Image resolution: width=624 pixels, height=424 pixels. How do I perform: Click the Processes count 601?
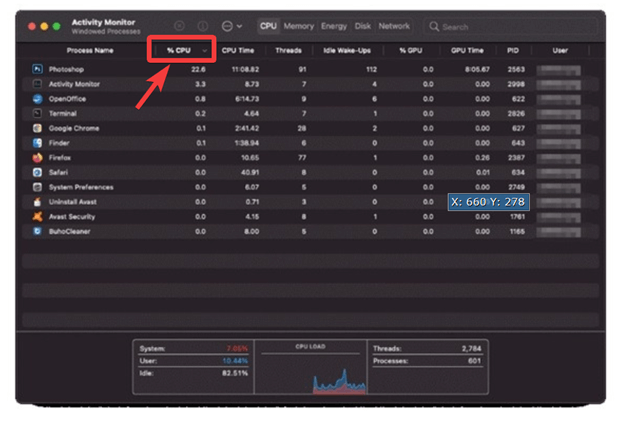click(x=475, y=361)
